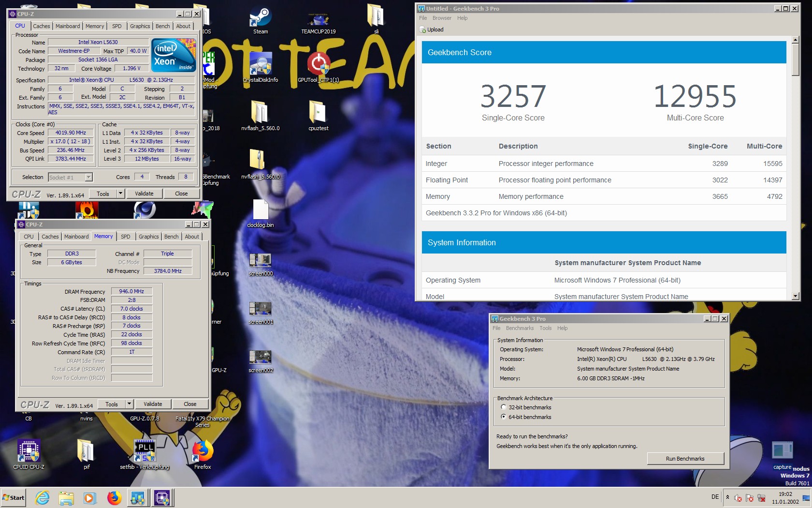
Task: Open the capture desktop icon
Action: point(782,456)
